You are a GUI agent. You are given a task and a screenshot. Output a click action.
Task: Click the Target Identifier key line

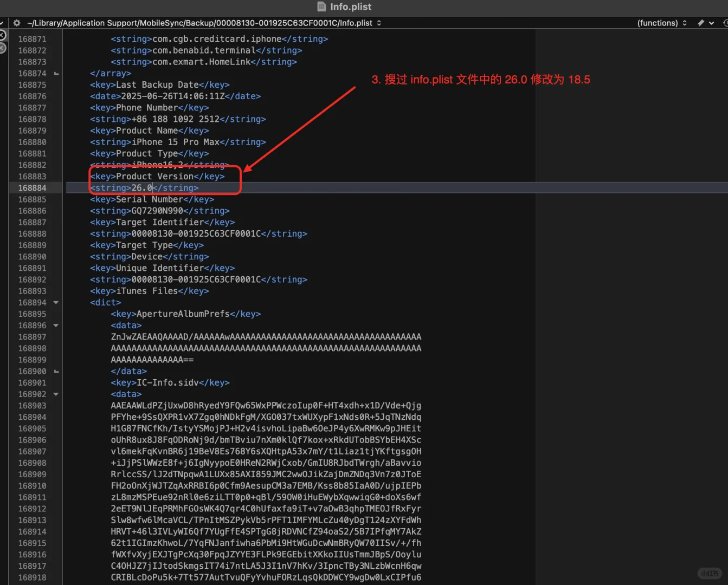tap(163, 223)
